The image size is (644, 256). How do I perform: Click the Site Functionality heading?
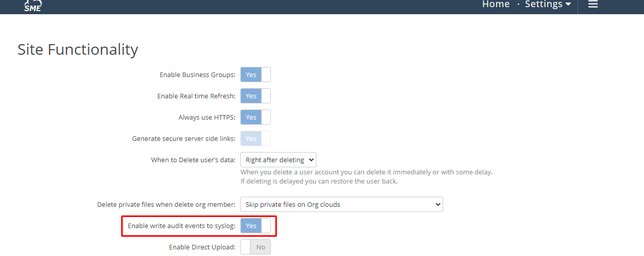(x=78, y=49)
